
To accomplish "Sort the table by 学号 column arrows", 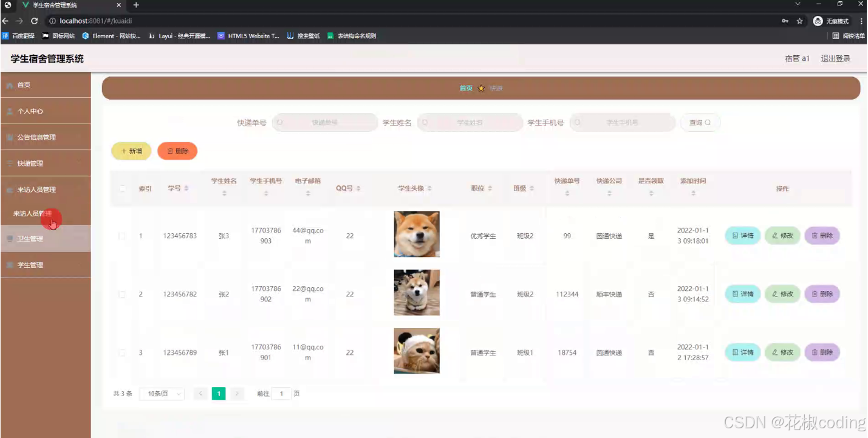I will tap(186, 188).
